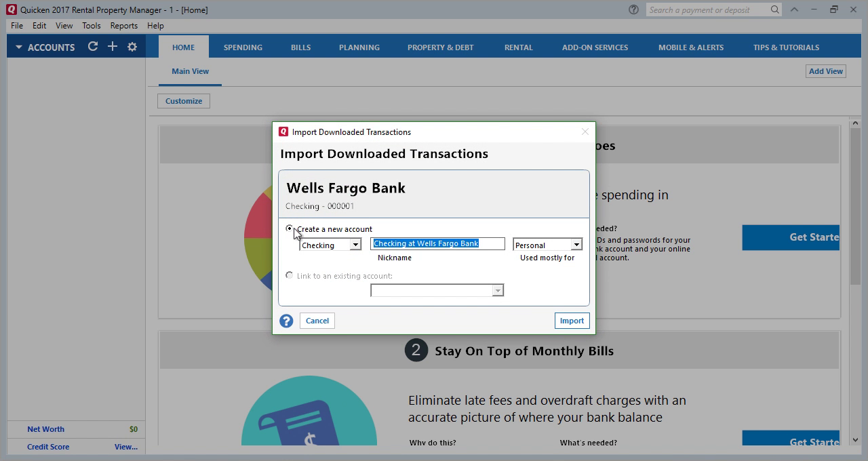
Task: Click the scrollbar up arrow
Action: (x=855, y=123)
